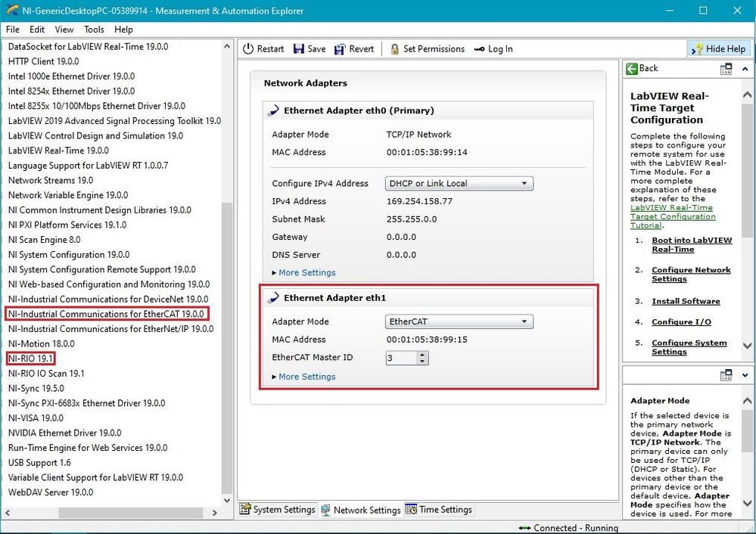The height and width of the screenshot is (534, 756).
Task: Click Adapter Mode help scroll down arrow
Action: [748, 503]
